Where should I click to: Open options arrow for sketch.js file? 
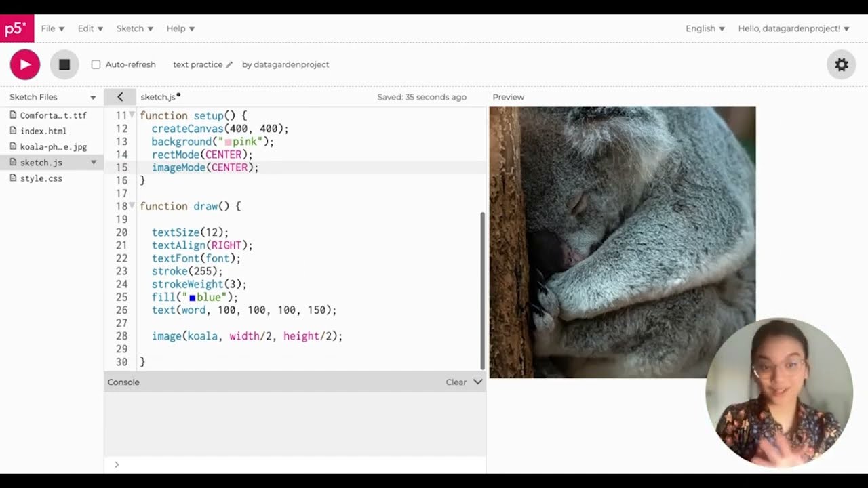click(x=94, y=163)
